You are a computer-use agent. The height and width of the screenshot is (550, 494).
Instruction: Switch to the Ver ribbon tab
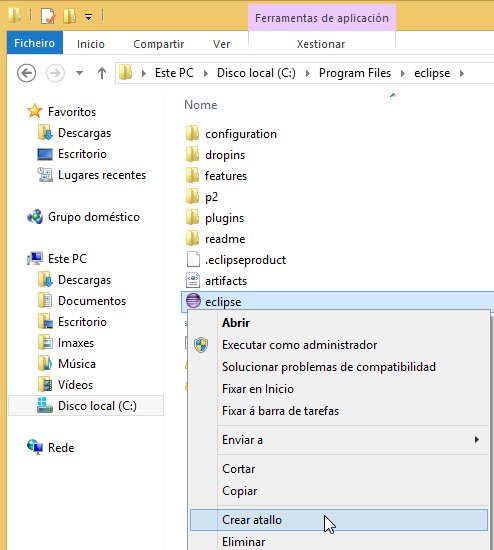221,44
